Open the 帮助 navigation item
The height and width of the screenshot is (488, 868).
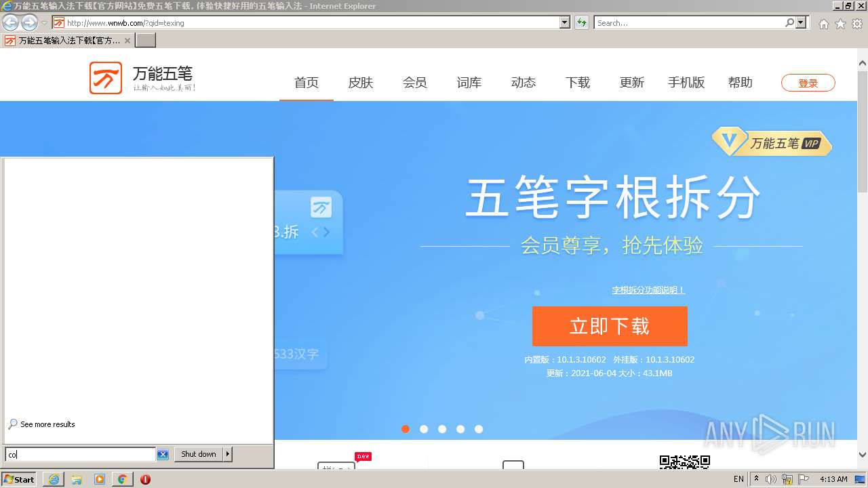741,82
